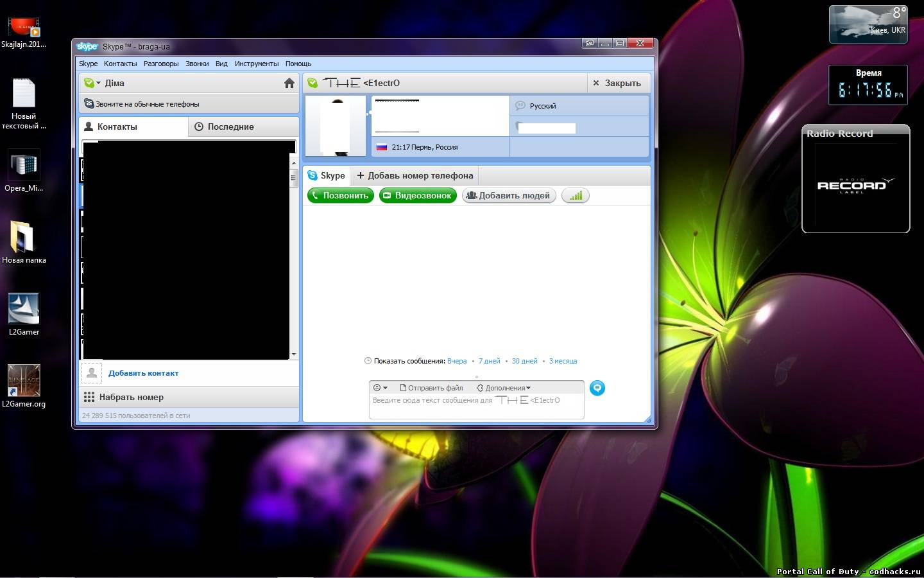924x578 pixels.
Task: Open the Skype menu in menu bar
Action: 88,64
